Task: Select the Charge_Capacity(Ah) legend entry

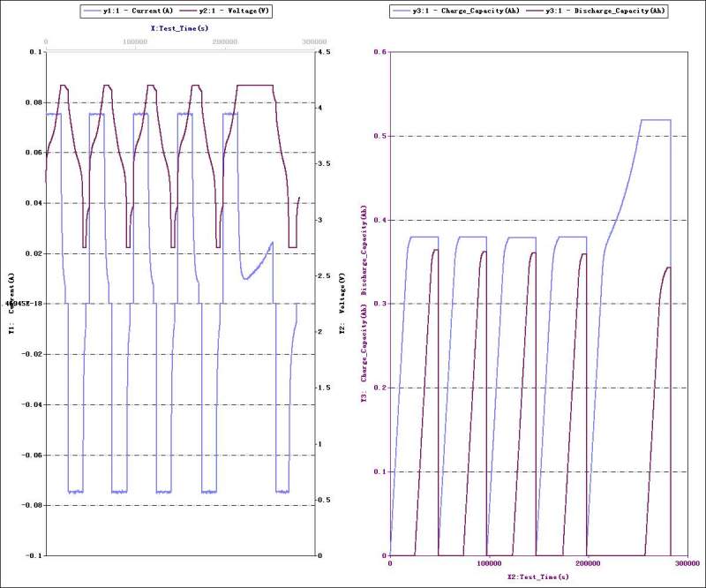Action: coord(456,11)
